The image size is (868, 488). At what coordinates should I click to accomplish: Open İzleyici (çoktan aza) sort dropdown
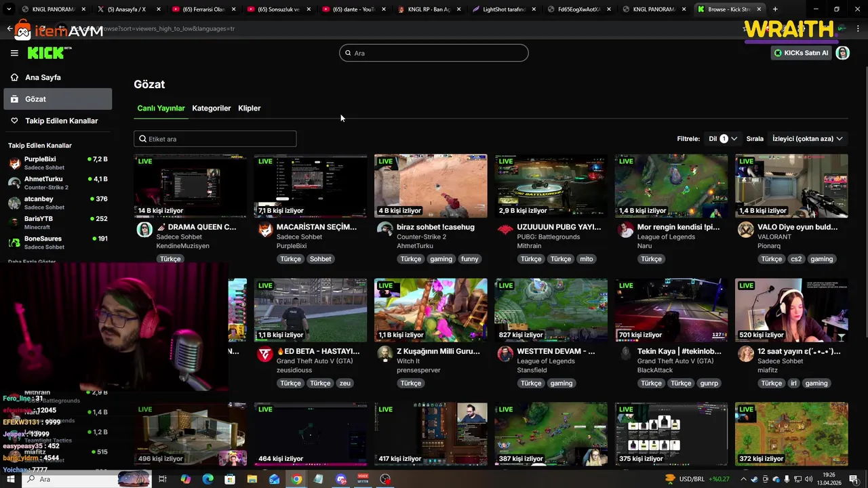808,138
